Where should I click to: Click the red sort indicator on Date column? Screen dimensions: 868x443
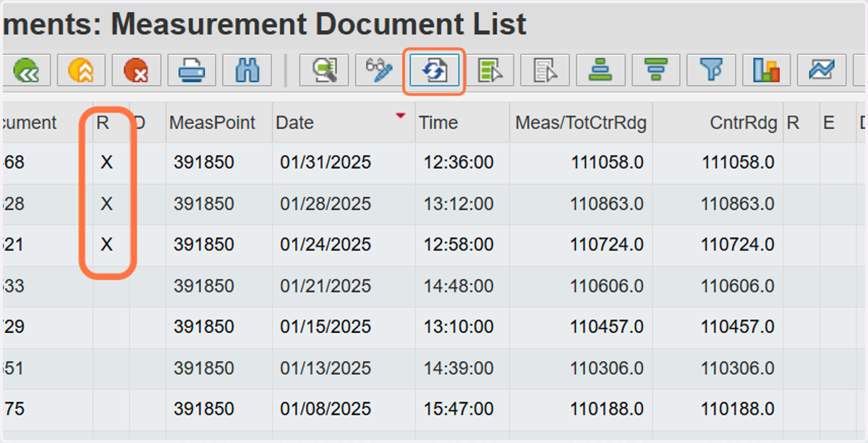(401, 114)
